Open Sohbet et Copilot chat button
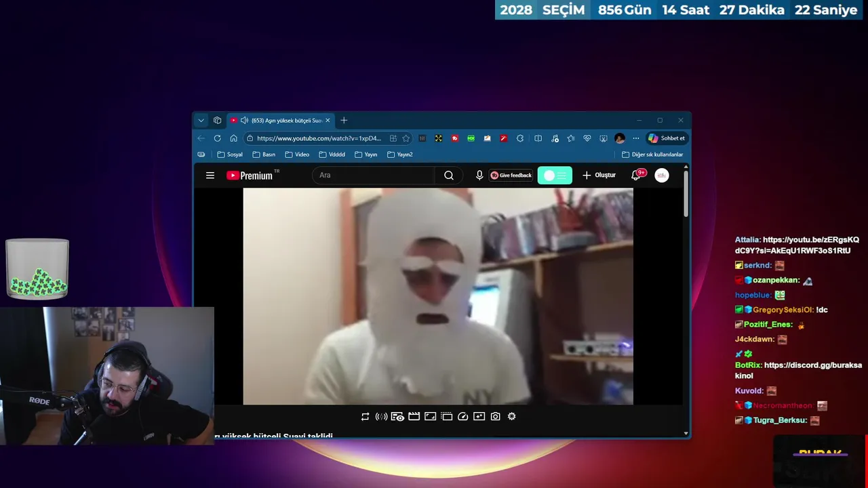This screenshot has width=868, height=488. [x=667, y=138]
